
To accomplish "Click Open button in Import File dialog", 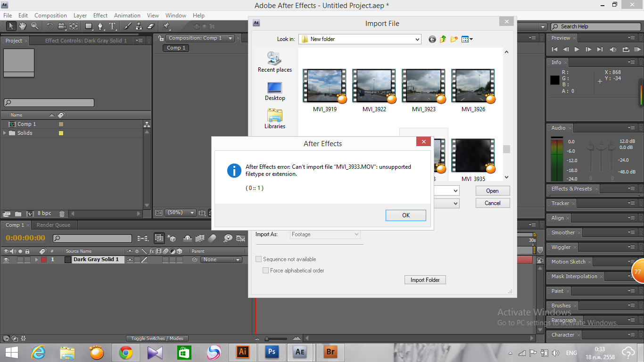I will 492,191.
